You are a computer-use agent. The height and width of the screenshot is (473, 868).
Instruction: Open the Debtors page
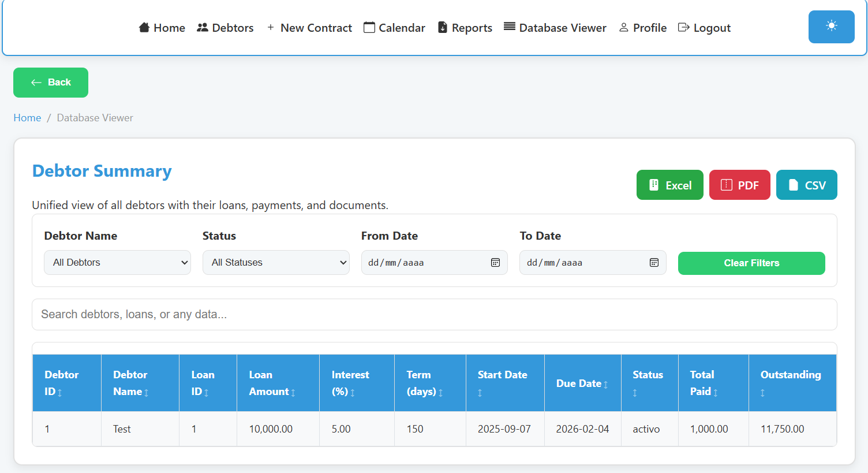tap(225, 28)
